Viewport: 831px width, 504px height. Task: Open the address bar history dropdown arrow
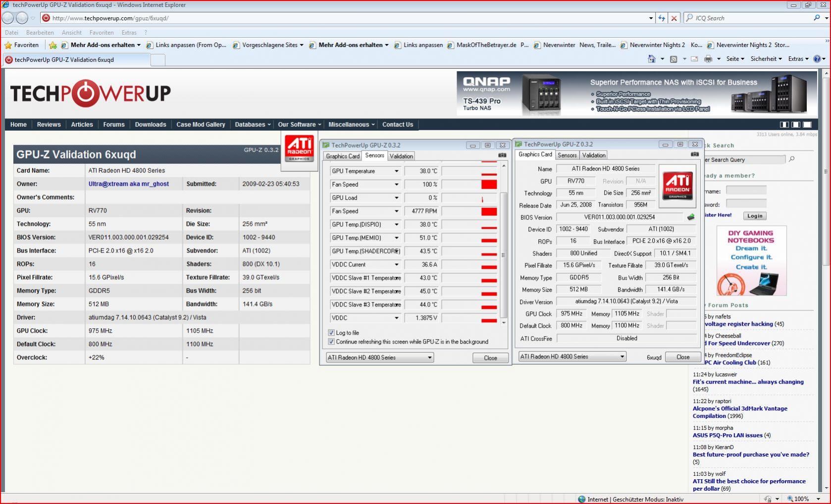(651, 18)
